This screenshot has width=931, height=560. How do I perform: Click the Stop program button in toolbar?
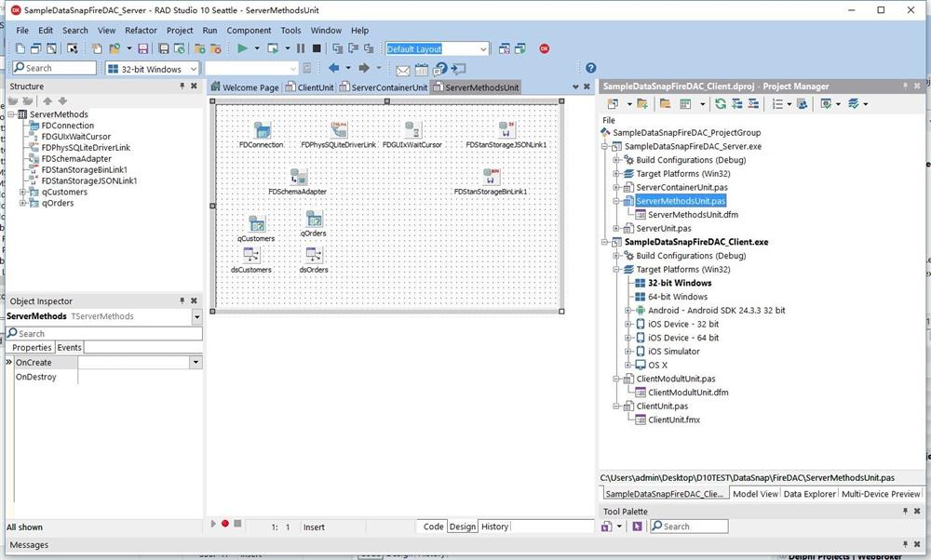point(317,48)
